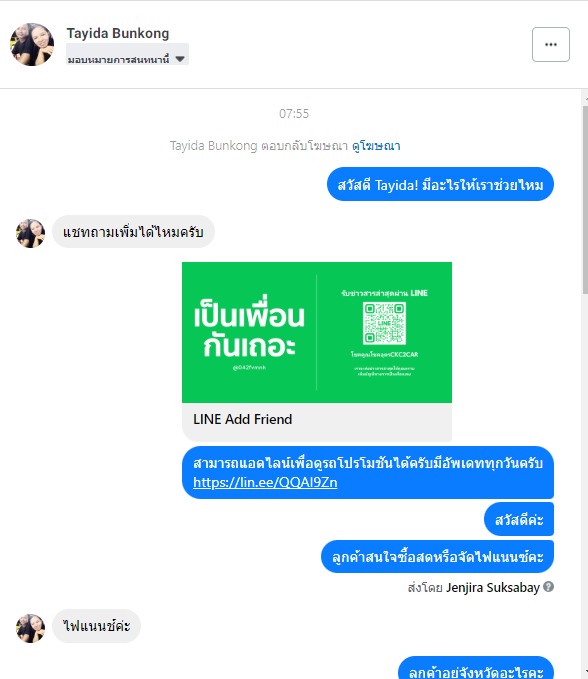Click the Tayida Bunkong name in header
Image resolution: width=588 pixels, height=679 pixels.
coord(118,33)
